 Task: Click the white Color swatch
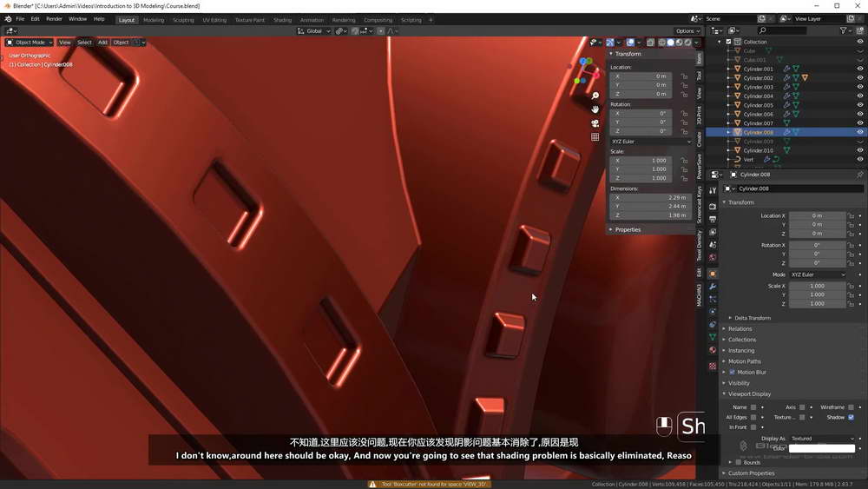coord(821,448)
